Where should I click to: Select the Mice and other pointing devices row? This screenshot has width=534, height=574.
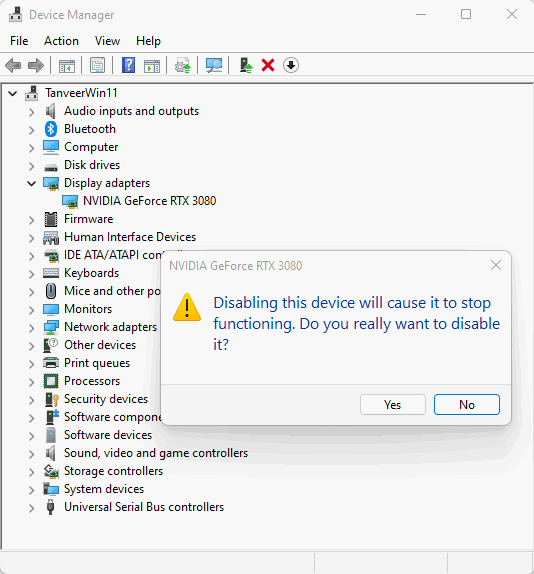[x=112, y=291]
